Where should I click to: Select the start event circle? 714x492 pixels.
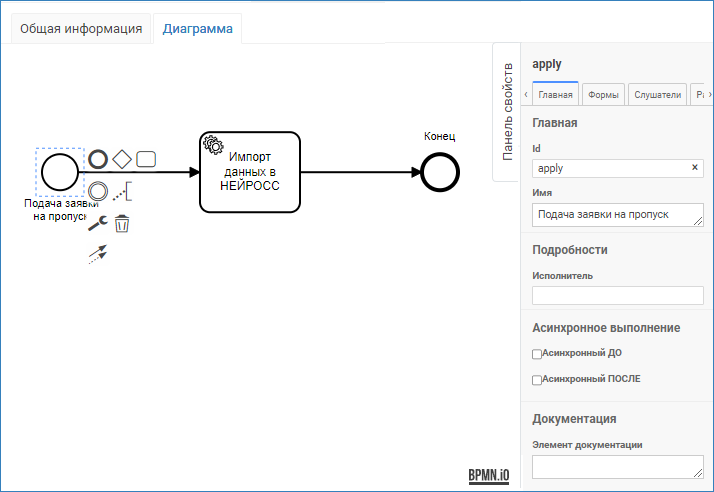(x=60, y=172)
